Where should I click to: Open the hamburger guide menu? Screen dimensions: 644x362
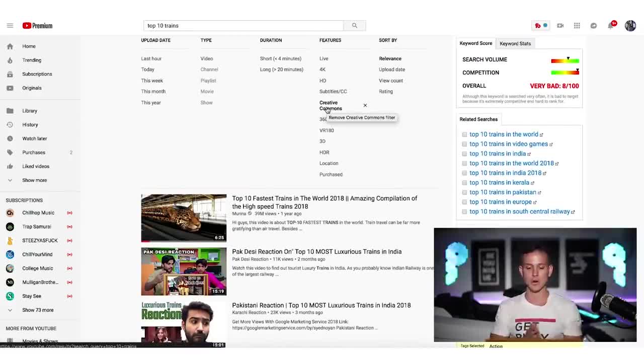click(10, 26)
